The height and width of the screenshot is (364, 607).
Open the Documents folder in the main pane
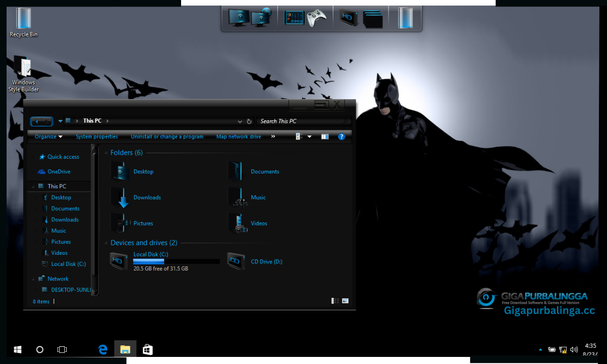coord(254,171)
